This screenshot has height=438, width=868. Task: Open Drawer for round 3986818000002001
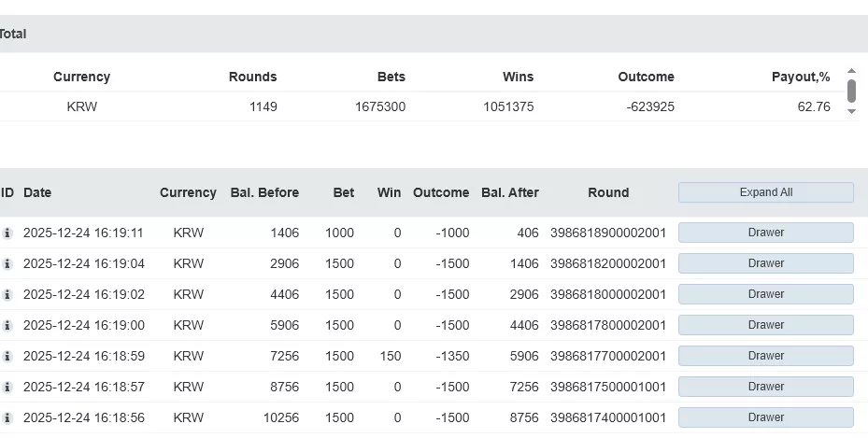point(765,294)
